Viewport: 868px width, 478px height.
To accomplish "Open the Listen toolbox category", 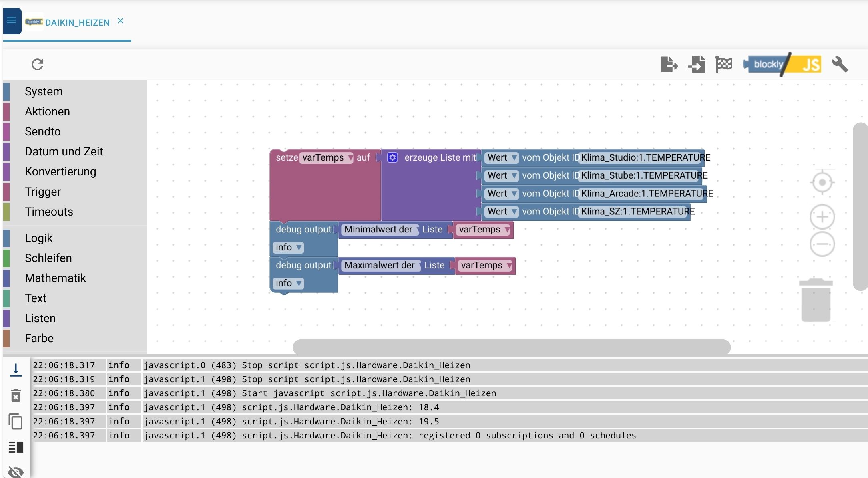I will point(40,318).
